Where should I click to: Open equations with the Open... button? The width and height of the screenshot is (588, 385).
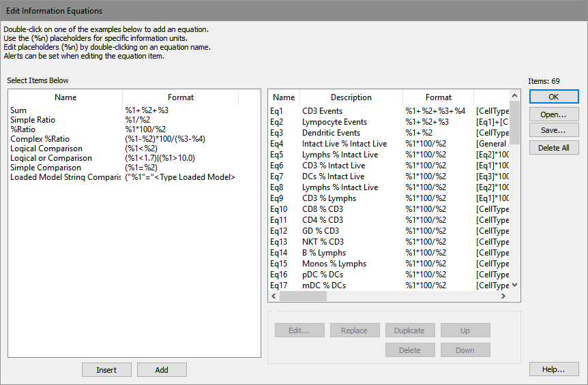[x=553, y=114]
